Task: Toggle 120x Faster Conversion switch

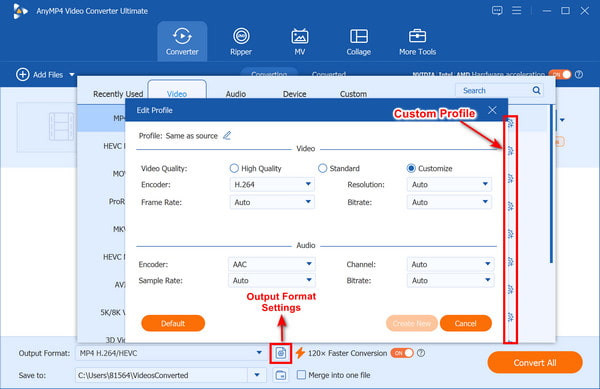Action: tap(402, 353)
